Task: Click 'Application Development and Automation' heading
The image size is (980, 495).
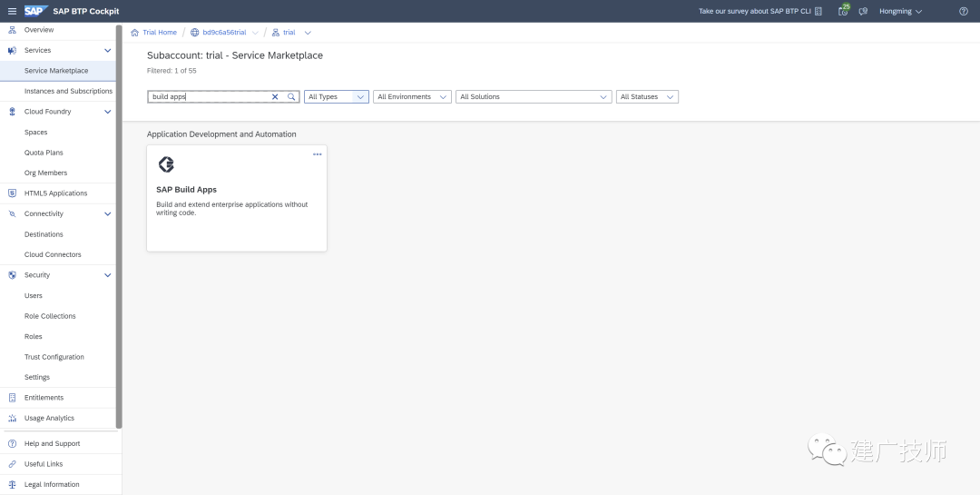Action: click(221, 134)
